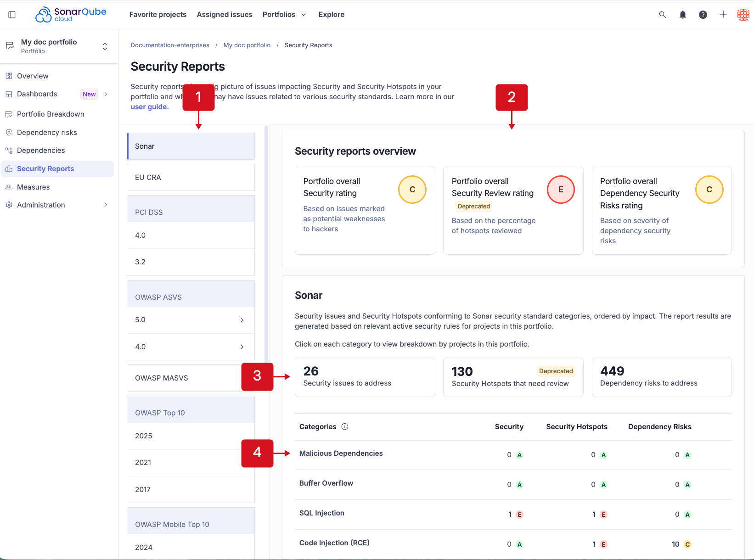754x560 pixels.
Task: Open the SonarQube cloud logo home
Action: tap(71, 15)
